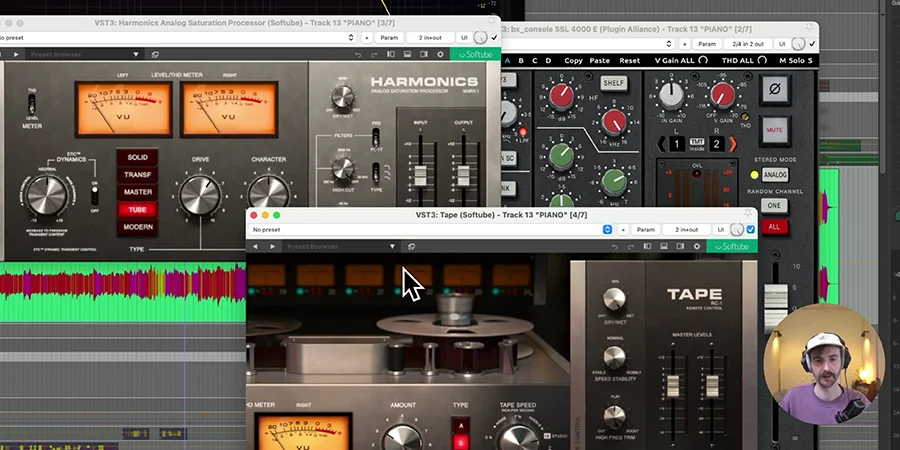Viewport: 900px width, 450px height.
Task: Click Tape left Master Levels fader
Action: click(x=673, y=386)
